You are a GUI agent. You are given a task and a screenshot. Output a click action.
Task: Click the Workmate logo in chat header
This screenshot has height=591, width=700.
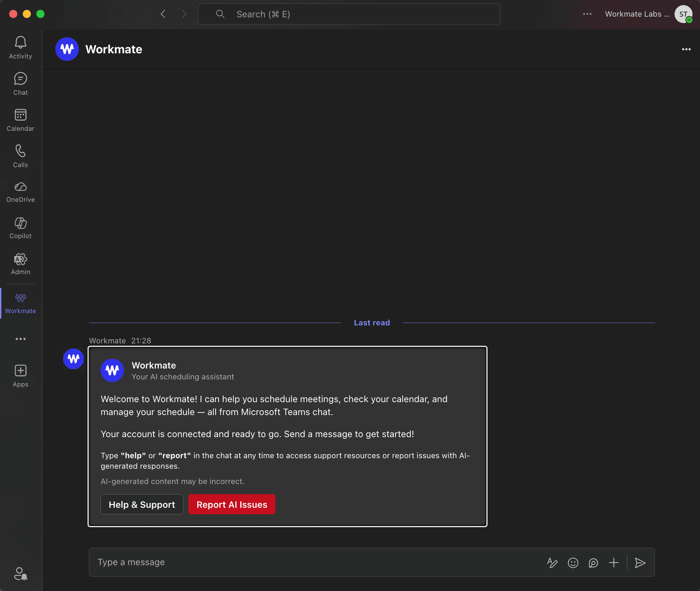(67, 49)
